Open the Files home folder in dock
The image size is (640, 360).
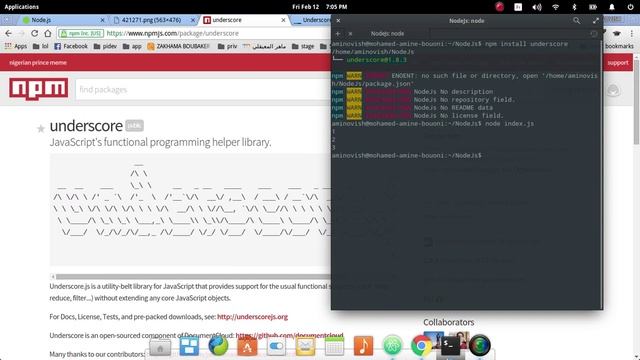160,348
